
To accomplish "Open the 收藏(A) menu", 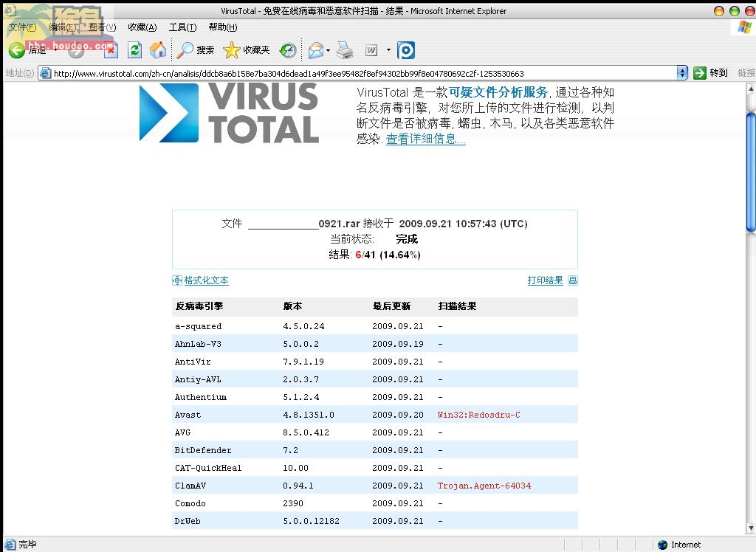I will 142,27.
